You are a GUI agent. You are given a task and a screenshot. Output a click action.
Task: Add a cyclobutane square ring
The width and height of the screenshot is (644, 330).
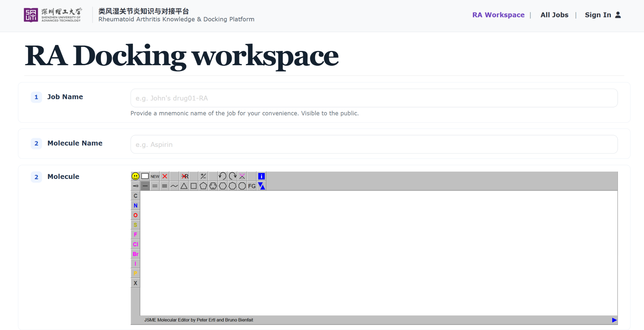194,186
